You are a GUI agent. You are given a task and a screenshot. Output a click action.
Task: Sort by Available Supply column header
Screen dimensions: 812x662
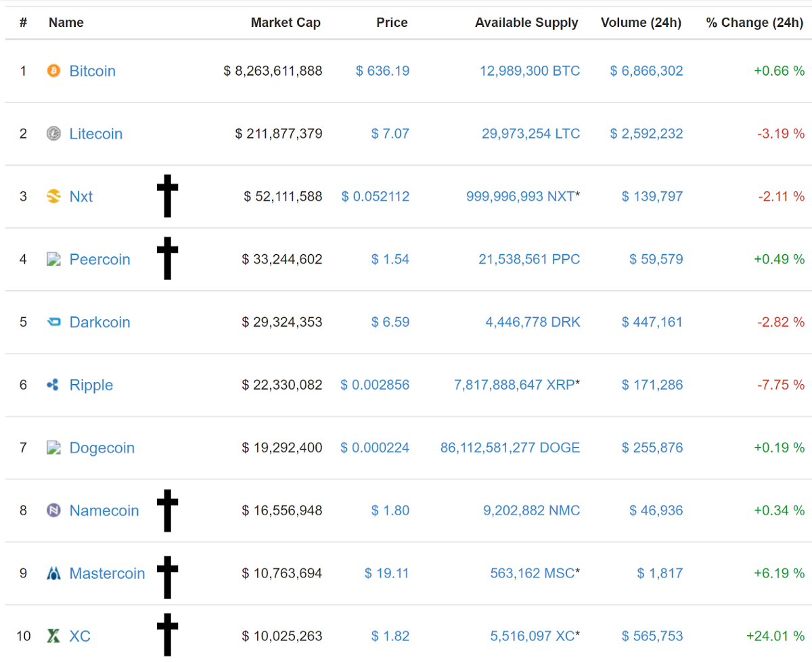coord(526,22)
